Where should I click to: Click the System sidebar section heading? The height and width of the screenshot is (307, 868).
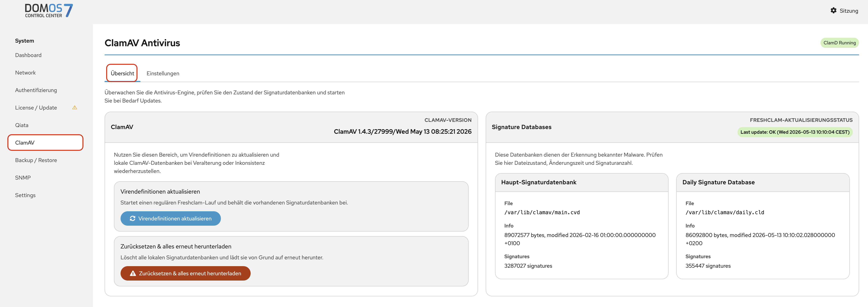tap(25, 41)
